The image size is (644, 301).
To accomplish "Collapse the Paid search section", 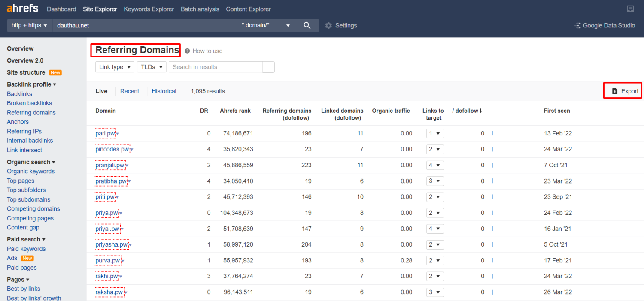I will click(x=26, y=239).
